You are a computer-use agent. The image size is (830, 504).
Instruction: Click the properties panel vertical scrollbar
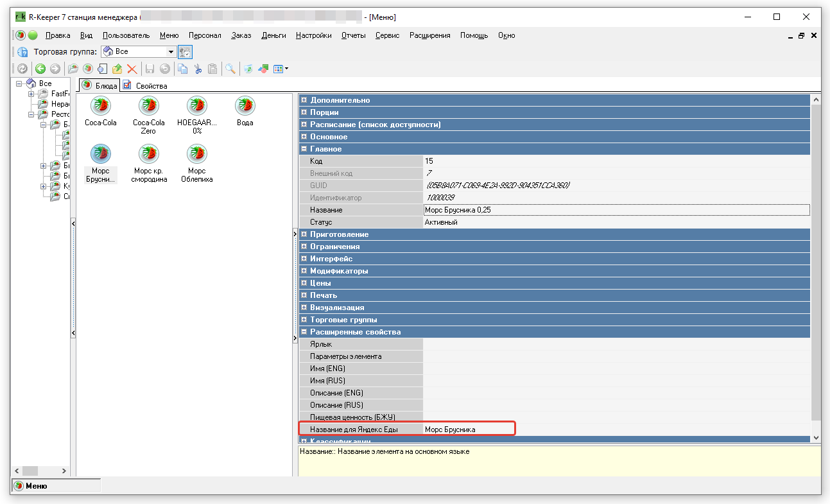[816, 268]
